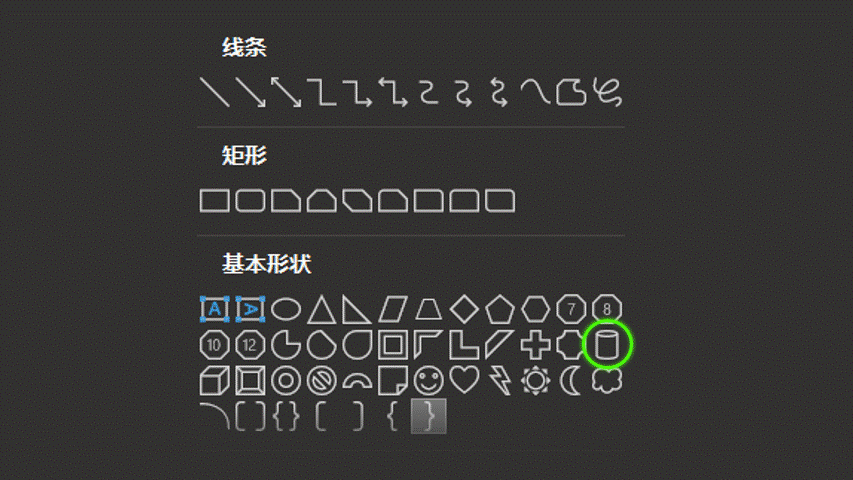The height and width of the screenshot is (480, 853).
Task: Select the cylinder shape circled in green
Action: pyautogui.click(x=607, y=345)
